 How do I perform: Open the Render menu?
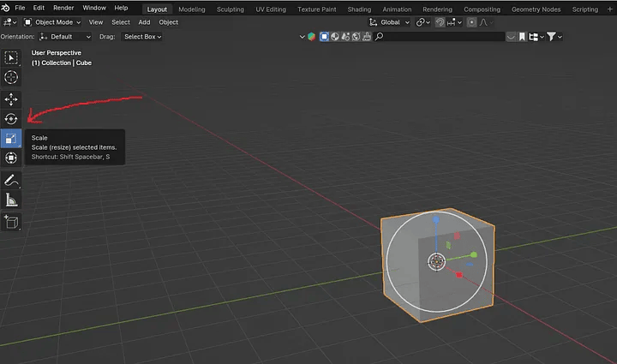(64, 8)
